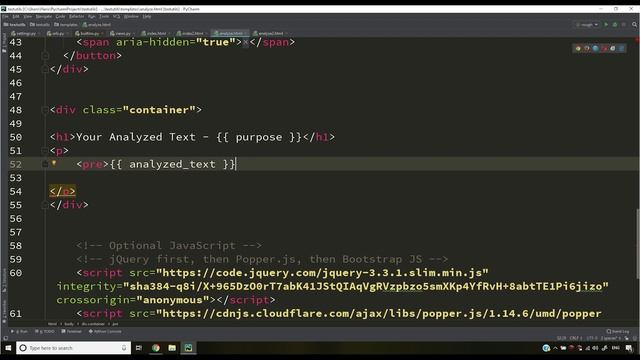Click analyze.html in the navigation bar
This screenshot has width=640, height=360.
97,24
